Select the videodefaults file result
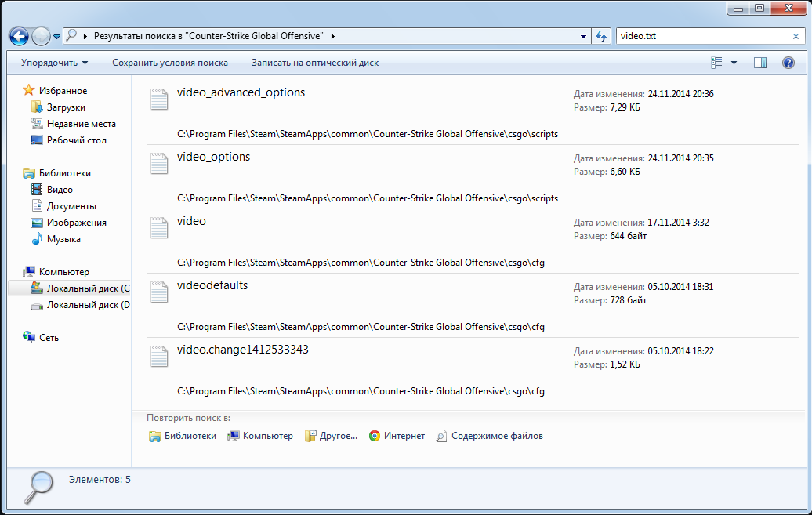The height and width of the screenshot is (515, 812). click(x=212, y=285)
